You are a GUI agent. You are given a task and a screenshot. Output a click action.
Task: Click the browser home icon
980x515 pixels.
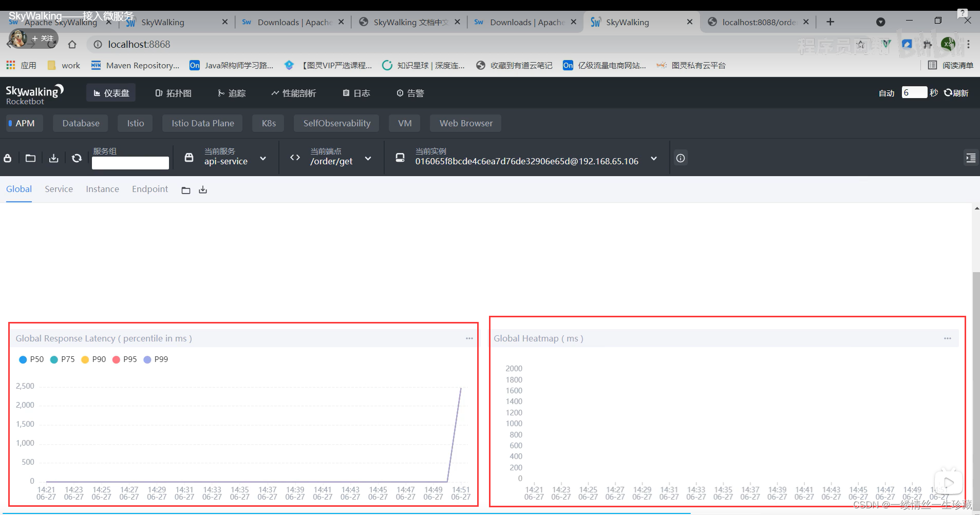(72, 45)
